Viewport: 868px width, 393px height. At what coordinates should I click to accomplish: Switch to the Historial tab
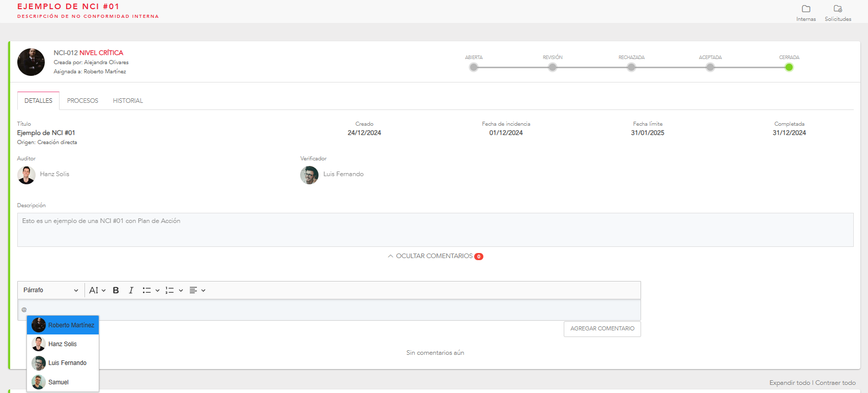(x=128, y=101)
